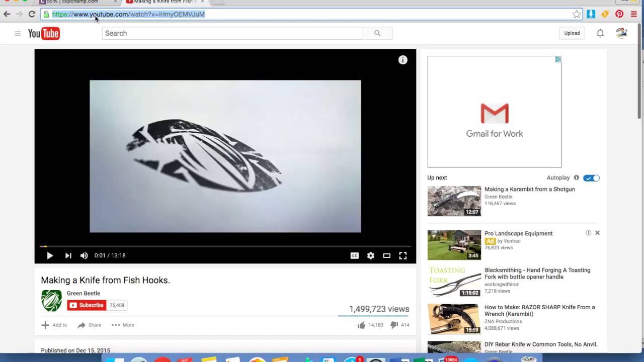Open the account avatar menu
This screenshot has height=362, width=644.
point(621,33)
